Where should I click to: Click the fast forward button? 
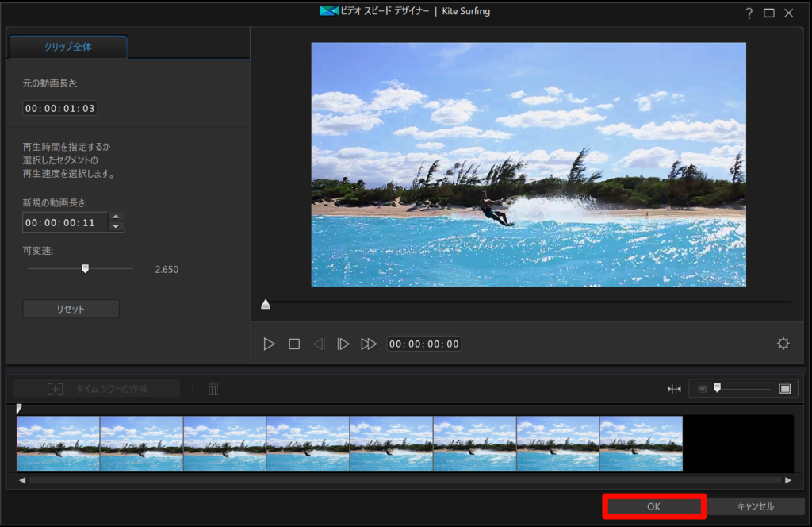(369, 344)
